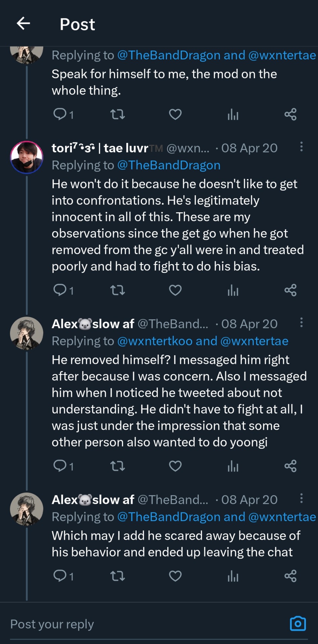View analytics for the tori tae luvr tweet

[233, 290]
